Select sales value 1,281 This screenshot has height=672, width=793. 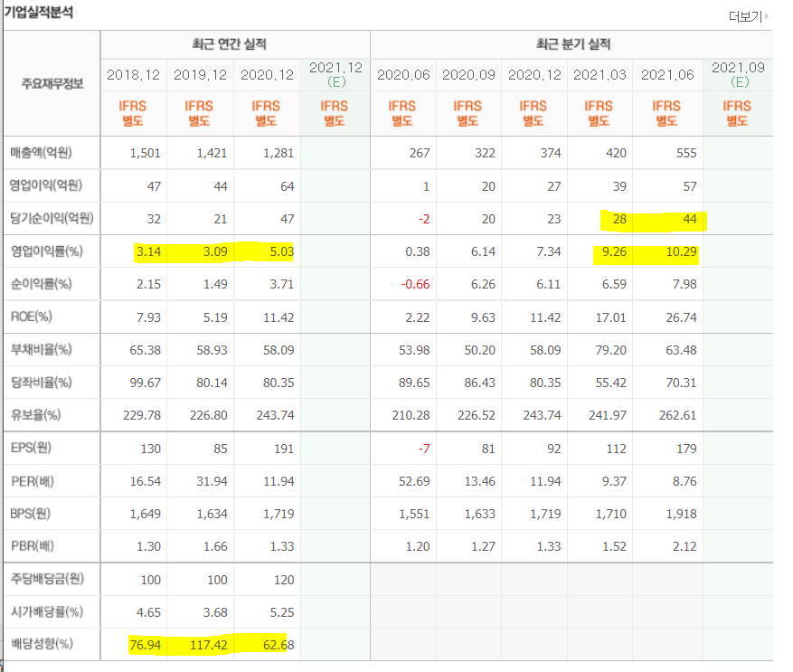pos(278,154)
